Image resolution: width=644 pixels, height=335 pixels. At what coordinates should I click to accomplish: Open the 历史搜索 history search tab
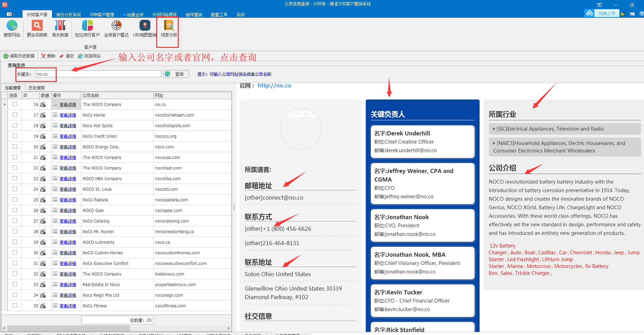pos(37,88)
